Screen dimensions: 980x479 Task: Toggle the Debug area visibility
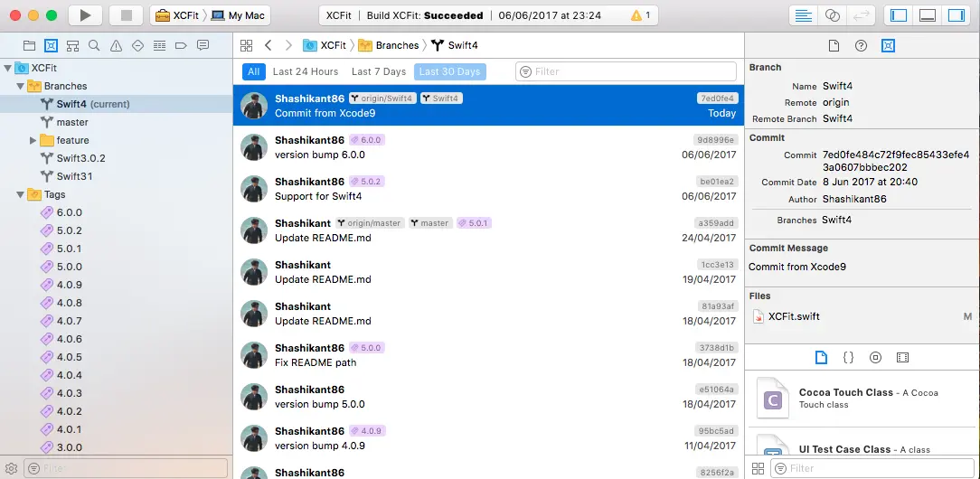point(928,15)
